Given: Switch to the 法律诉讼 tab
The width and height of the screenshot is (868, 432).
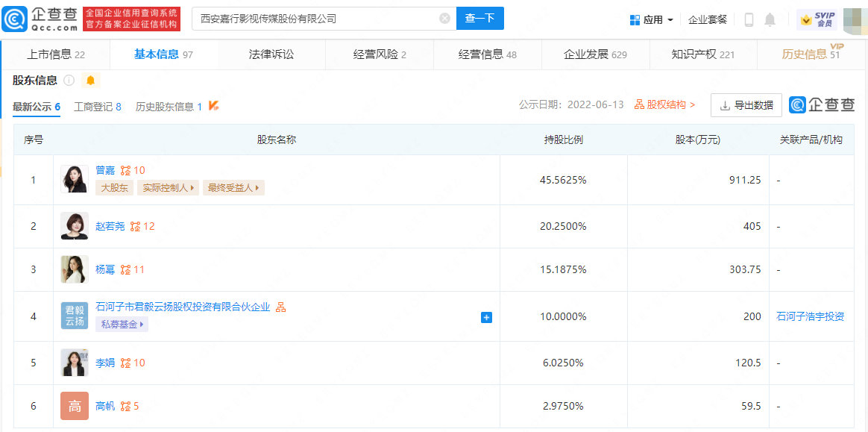Looking at the screenshot, I should [x=271, y=54].
